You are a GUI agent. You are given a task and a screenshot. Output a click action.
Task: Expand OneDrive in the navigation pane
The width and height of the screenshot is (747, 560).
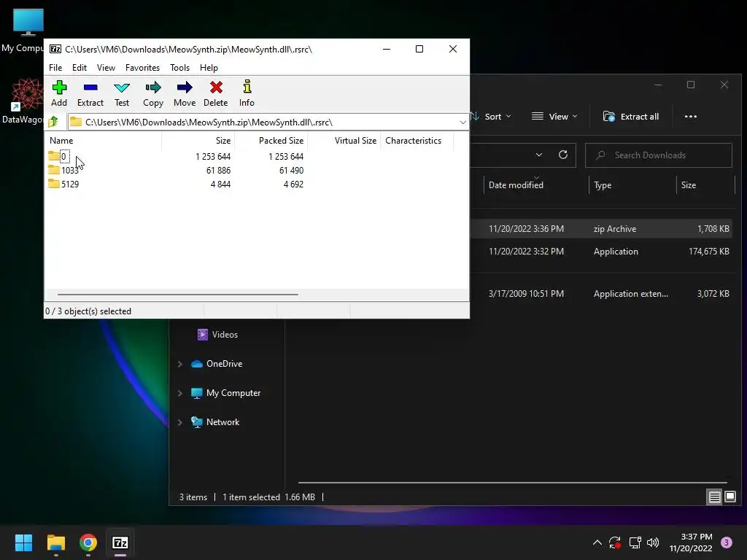[180, 364]
